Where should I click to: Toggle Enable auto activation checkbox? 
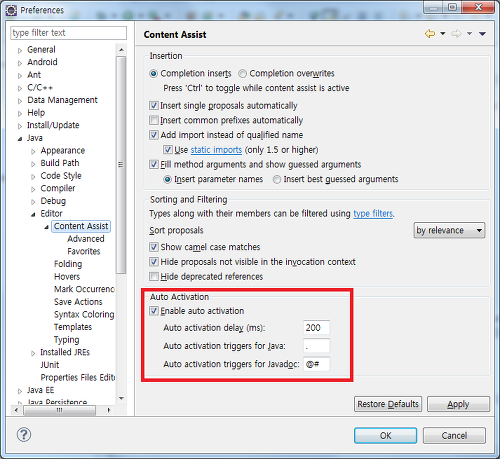pos(154,311)
